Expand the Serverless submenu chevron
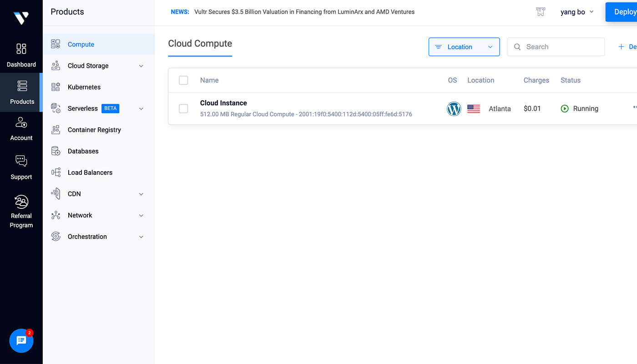The width and height of the screenshot is (637, 364). click(141, 109)
